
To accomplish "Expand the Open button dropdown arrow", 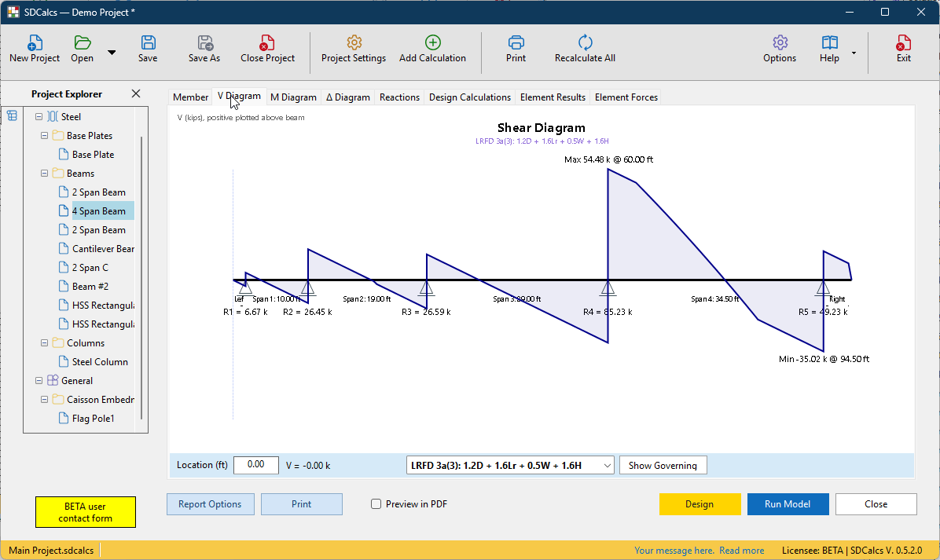I will pyautogui.click(x=112, y=53).
